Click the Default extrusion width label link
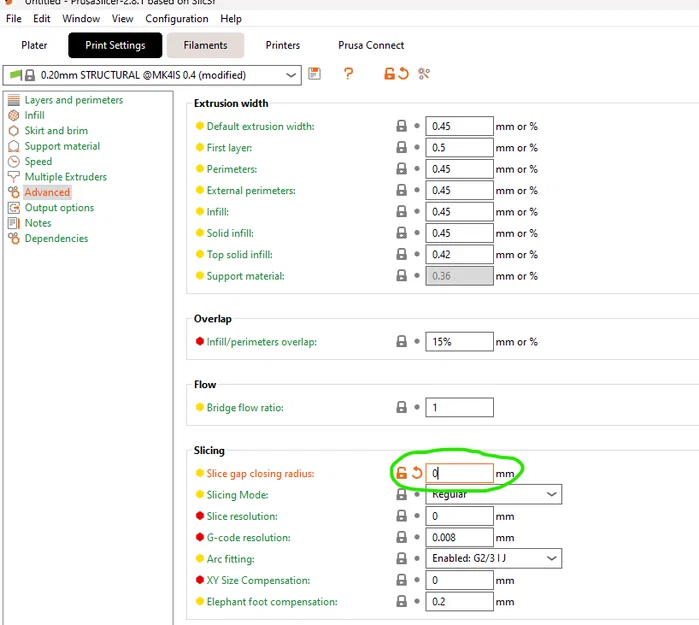699x625 pixels. [260, 126]
